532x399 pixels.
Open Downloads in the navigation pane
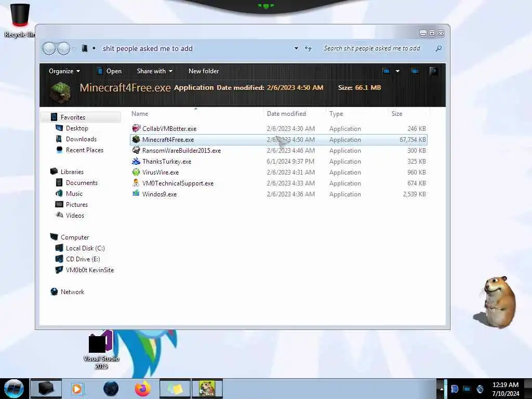pos(81,139)
